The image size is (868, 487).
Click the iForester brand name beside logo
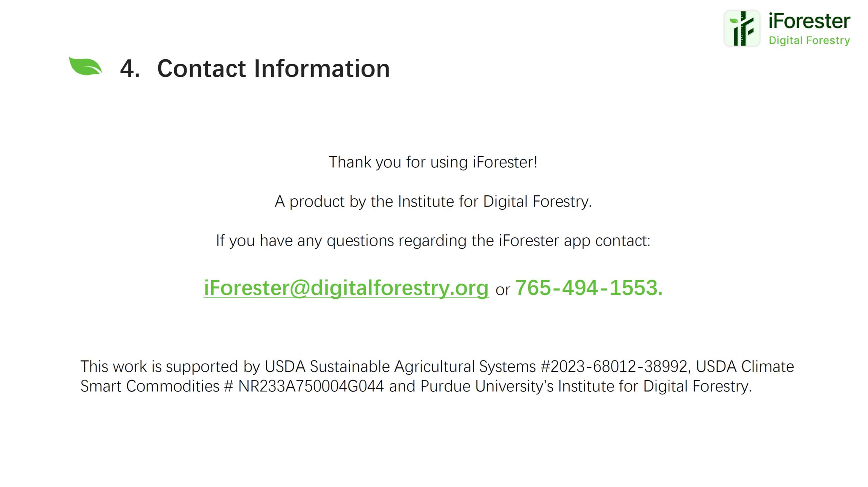pos(809,21)
